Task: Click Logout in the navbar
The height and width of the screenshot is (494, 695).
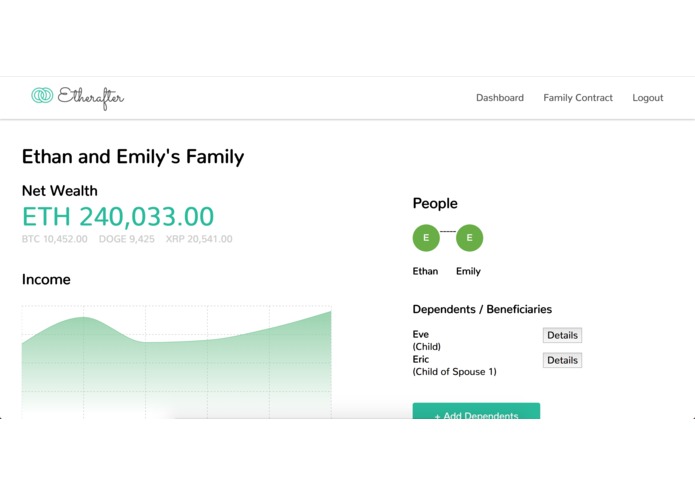Action: (x=648, y=98)
